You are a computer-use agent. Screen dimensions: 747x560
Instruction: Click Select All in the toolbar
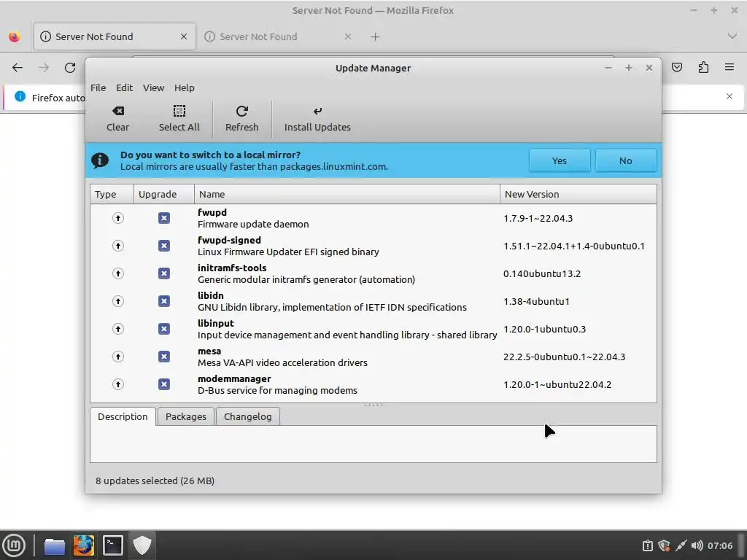click(x=179, y=119)
